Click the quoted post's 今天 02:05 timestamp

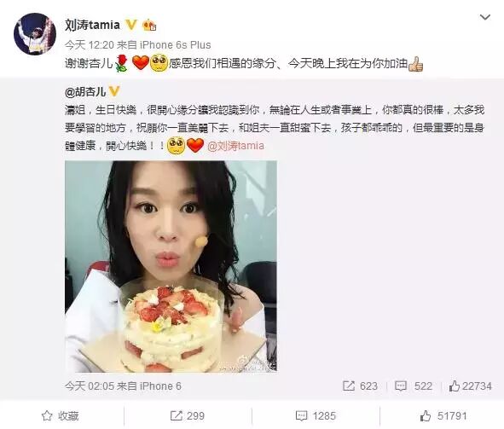pyautogui.click(x=89, y=386)
